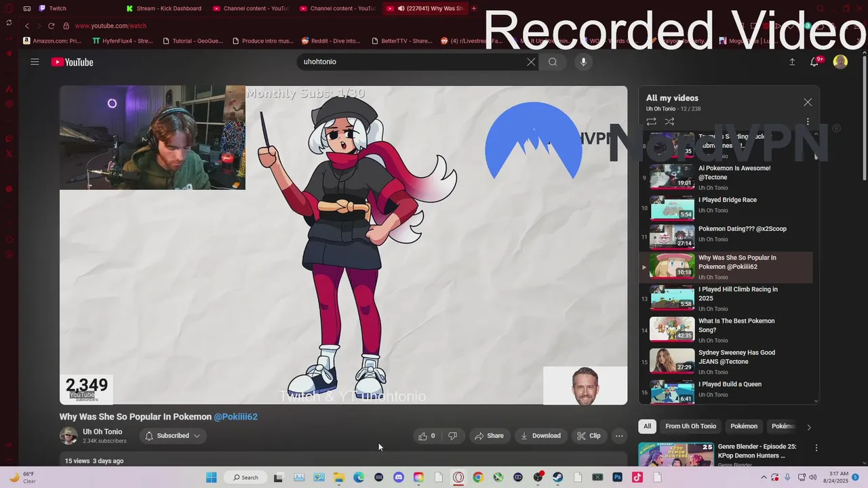This screenshot has height=488, width=868.
Task: Open the HyfenFlux4 bookmark
Action: pos(123,41)
